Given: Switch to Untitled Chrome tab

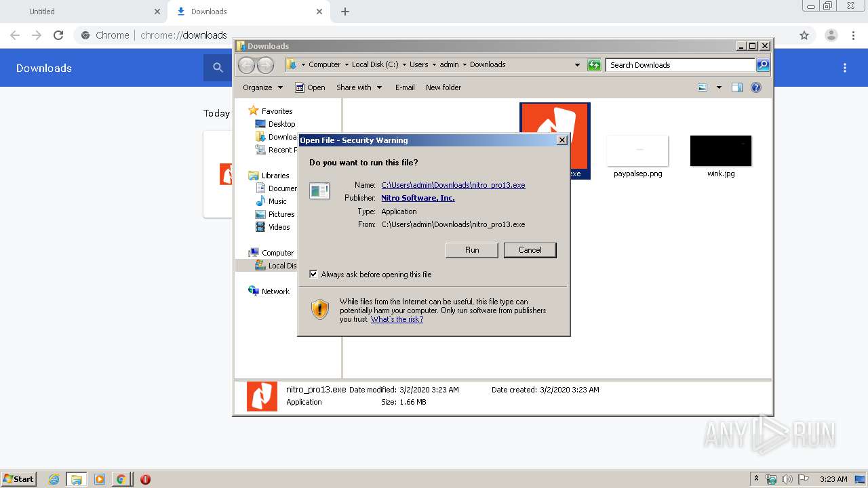Looking at the screenshot, I should pyautogui.click(x=83, y=12).
